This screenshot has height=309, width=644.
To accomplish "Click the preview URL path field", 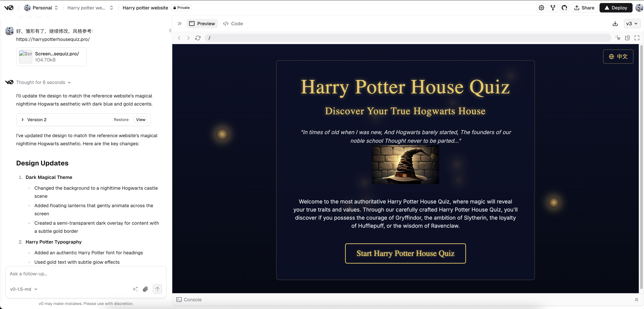I will coord(408,38).
